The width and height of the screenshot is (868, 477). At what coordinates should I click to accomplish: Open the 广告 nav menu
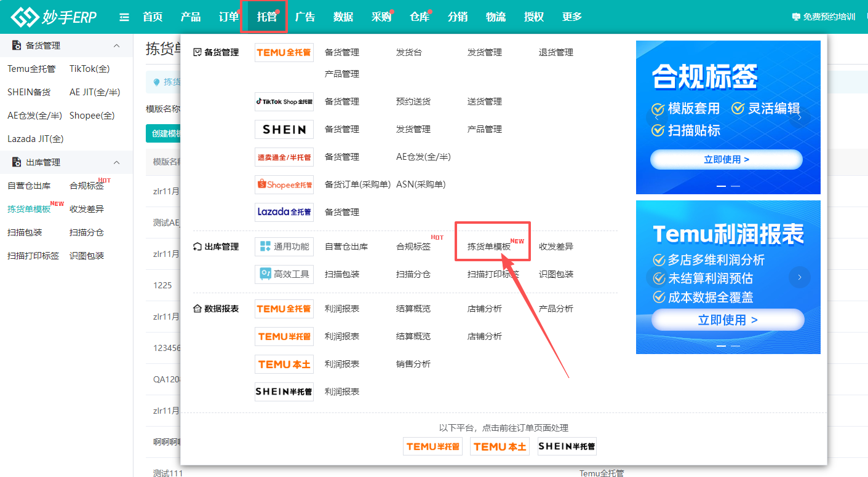click(305, 17)
